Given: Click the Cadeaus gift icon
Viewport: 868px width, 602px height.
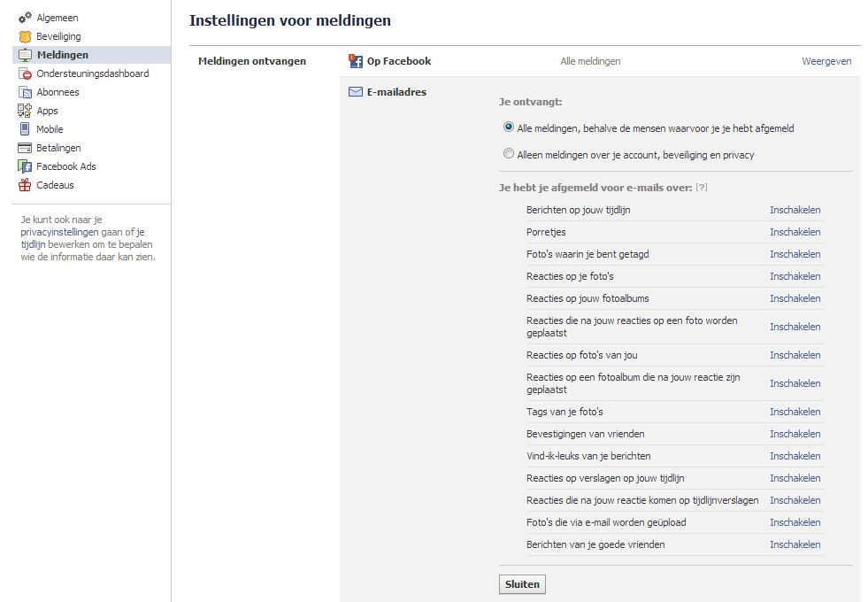Looking at the screenshot, I should pos(25,185).
